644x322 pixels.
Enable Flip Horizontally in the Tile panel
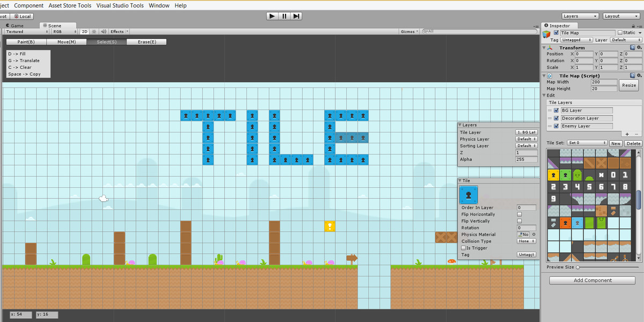[518, 214]
